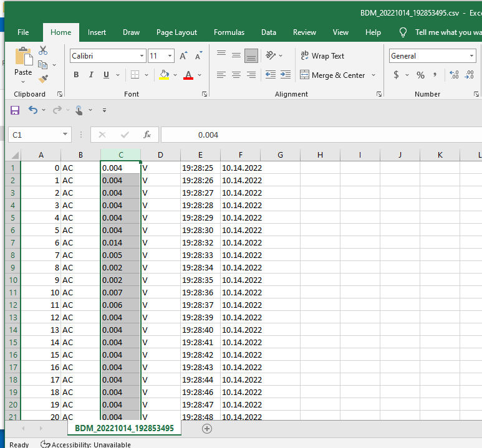Apply Accounting dollar format
Viewport: 482px width, 448px height.
396,75
